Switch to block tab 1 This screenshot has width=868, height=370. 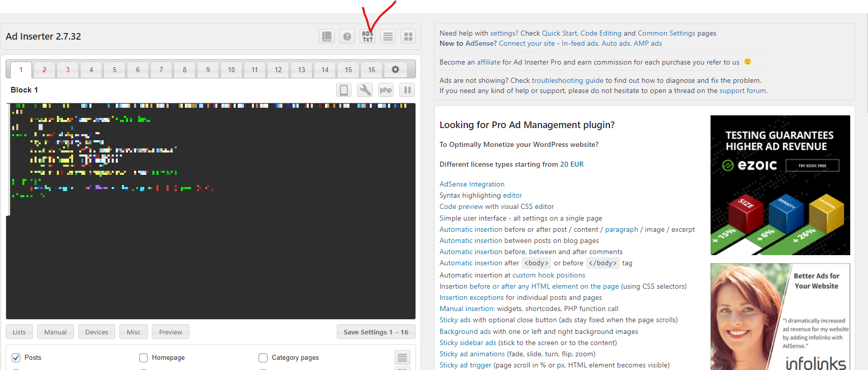(x=21, y=70)
